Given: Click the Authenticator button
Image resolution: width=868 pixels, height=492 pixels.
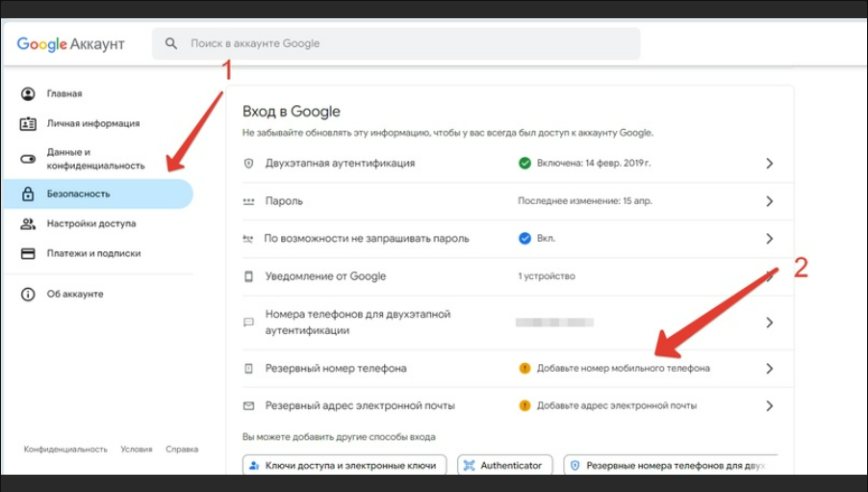Looking at the screenshot, I should pyautogui.click(x=505, y=465).
